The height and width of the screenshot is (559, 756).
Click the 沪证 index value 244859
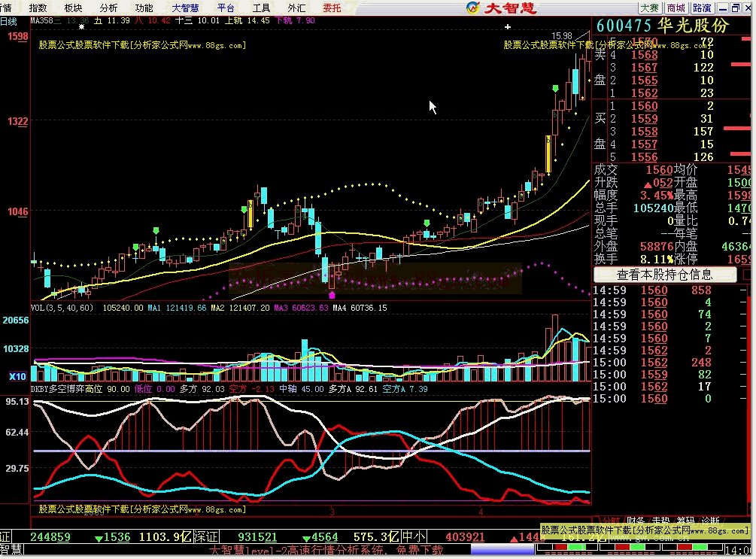point(50,537)
